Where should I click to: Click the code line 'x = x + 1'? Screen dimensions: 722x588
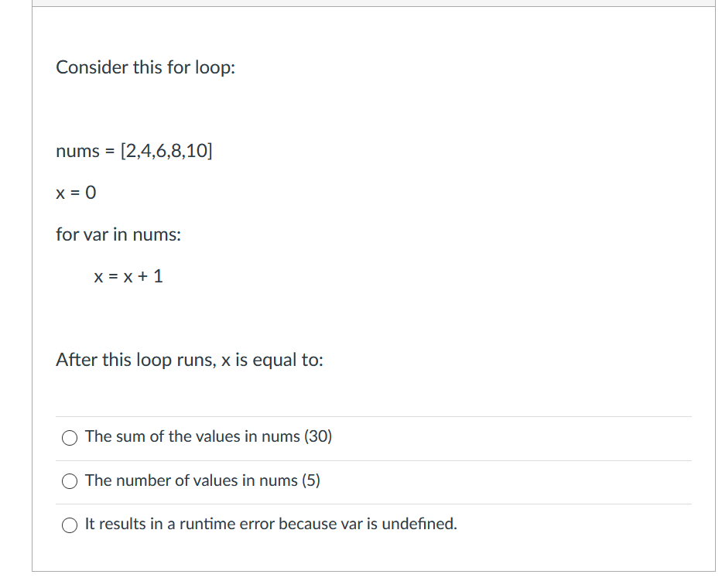[x=128, y=276]
